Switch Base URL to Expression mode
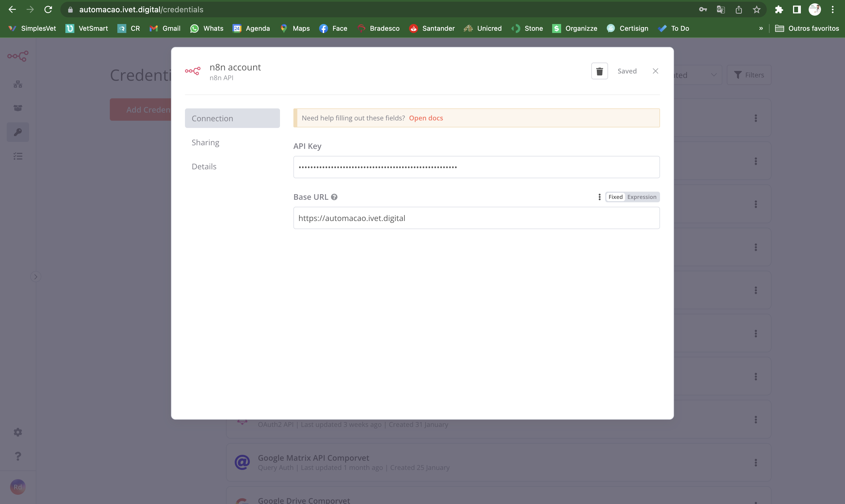The width and height of the screenshot is (845, 504). pyautogui.click(x=641, y=197)
